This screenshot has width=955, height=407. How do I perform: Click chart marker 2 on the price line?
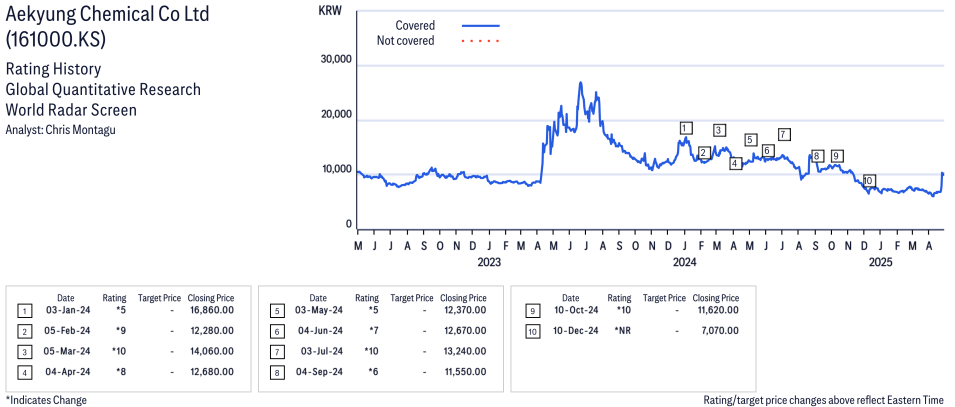tap(703, 152)
